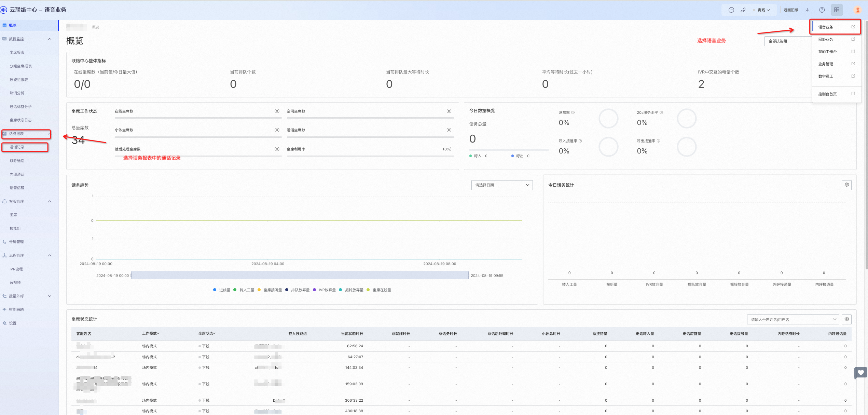Viewport: 868px width, 415px height.
Task: Open the chat message icon in header
Action: (x=731, y=10)
